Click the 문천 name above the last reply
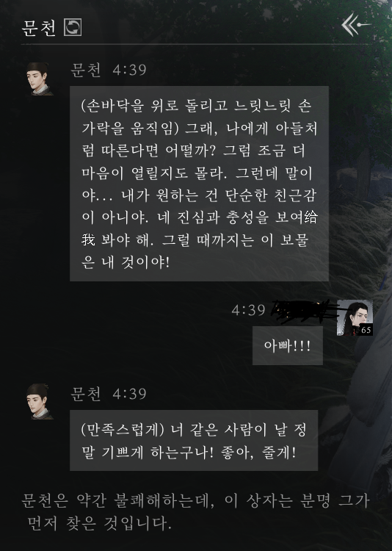 pos(86,394)
